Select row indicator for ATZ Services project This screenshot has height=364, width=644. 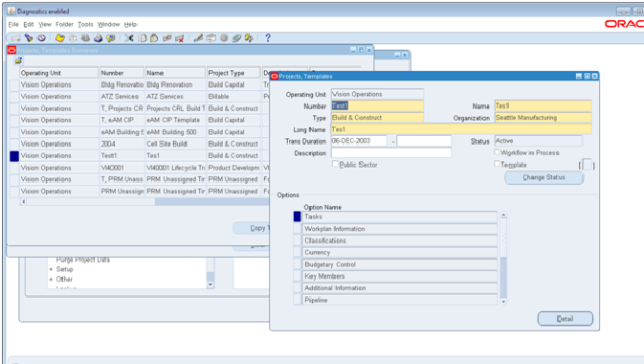(x=14, y=97)
